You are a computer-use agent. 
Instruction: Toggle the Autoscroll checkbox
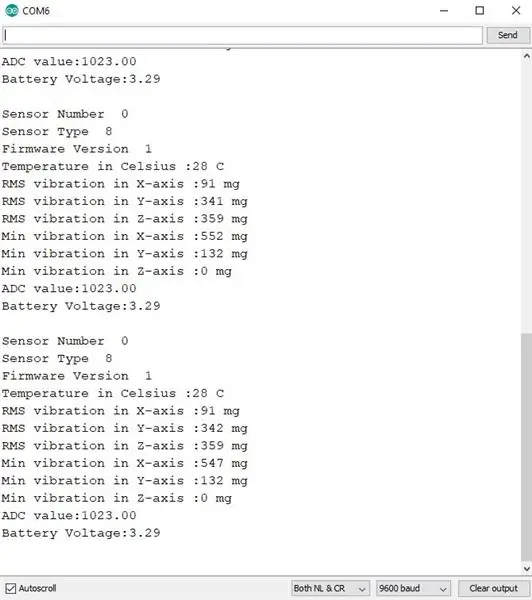(11, 588)
